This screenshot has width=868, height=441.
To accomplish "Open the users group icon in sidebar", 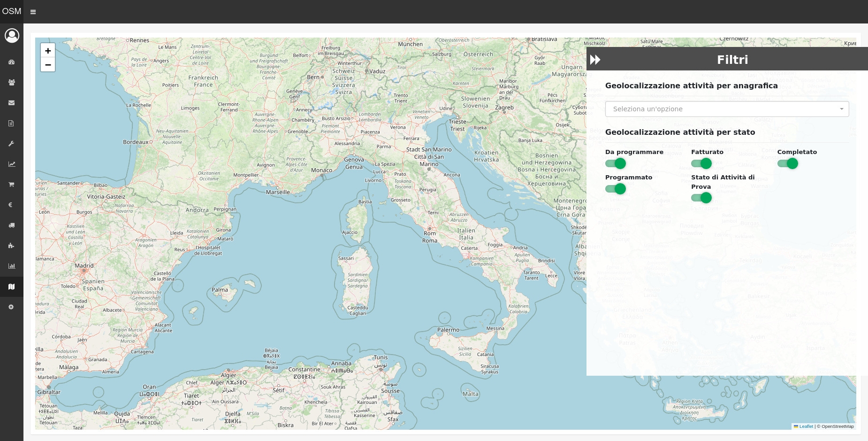I will pyautogui.click(x=12, y=82).
